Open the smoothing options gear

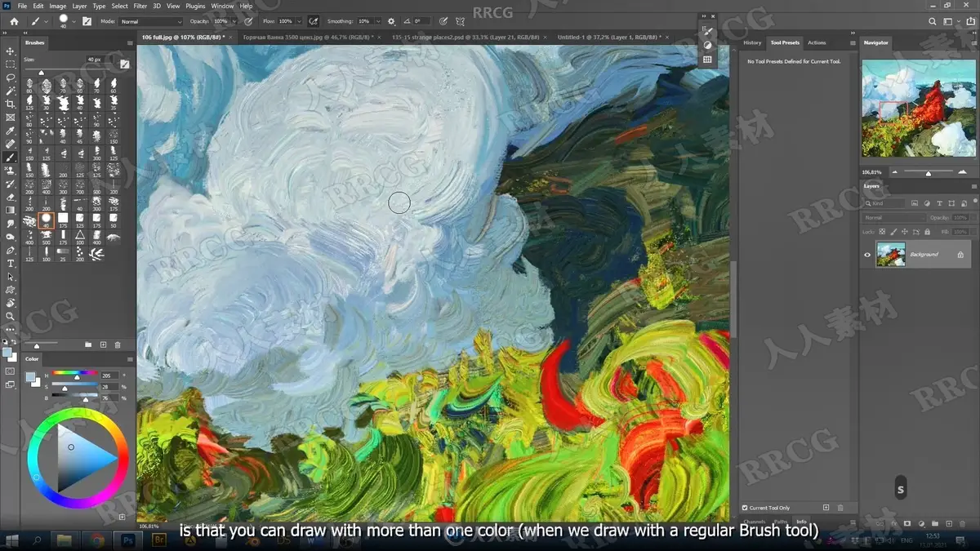coord(391,21)
